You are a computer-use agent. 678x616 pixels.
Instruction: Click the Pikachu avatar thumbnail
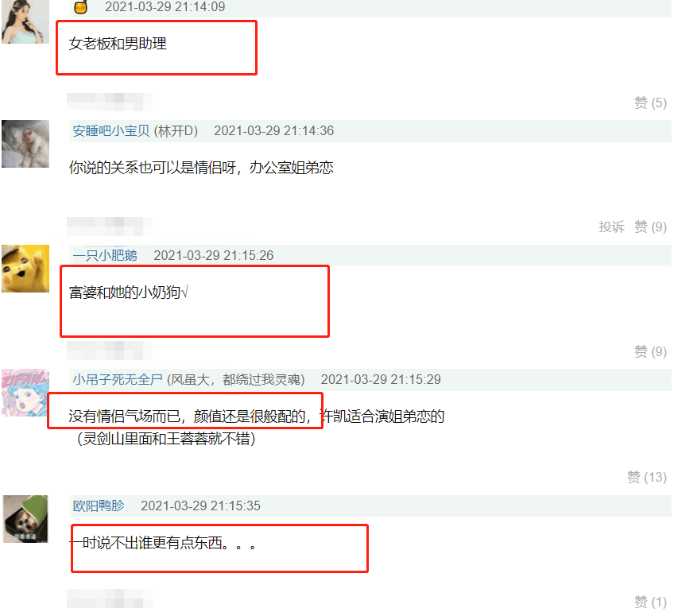coord(25,269)
